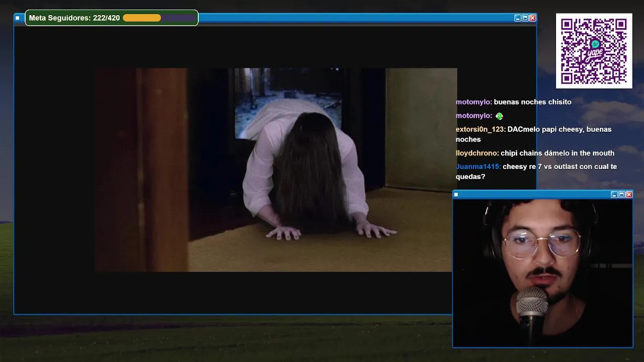This screenshot has width=644, height=362.
Task: Click username lloydchrono in chat
Action: [x=477, y=153]
